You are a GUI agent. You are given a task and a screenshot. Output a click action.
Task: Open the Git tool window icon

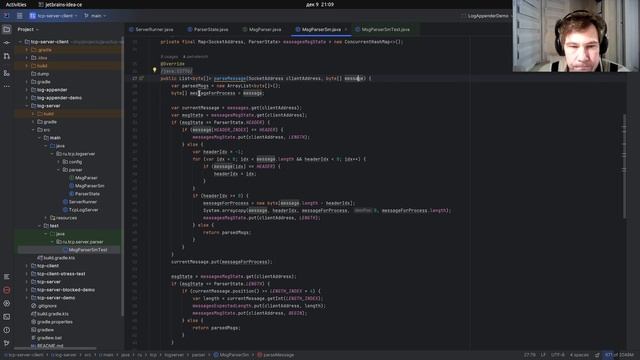pyautogui.click(x=7, y=343)
